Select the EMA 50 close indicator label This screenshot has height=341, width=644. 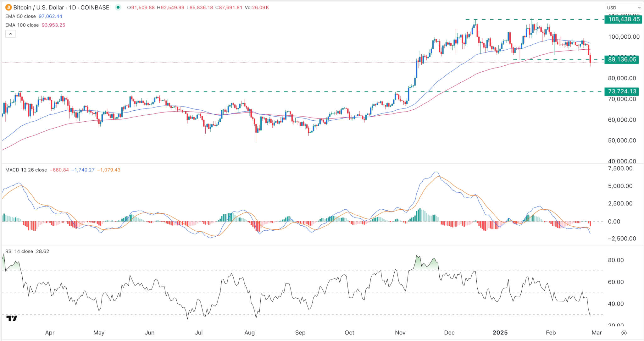(20, 16)
